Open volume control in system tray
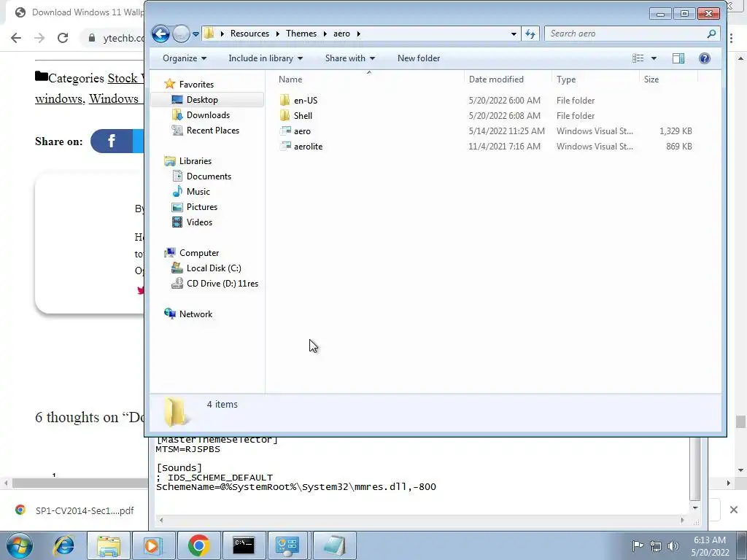747x560 pixels. pos(673,546)
